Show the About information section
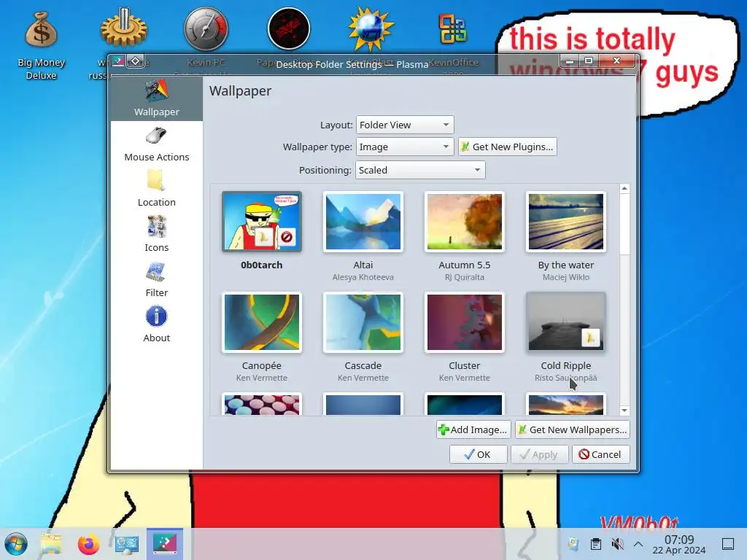The image size is (747, 560). (157, 325)
